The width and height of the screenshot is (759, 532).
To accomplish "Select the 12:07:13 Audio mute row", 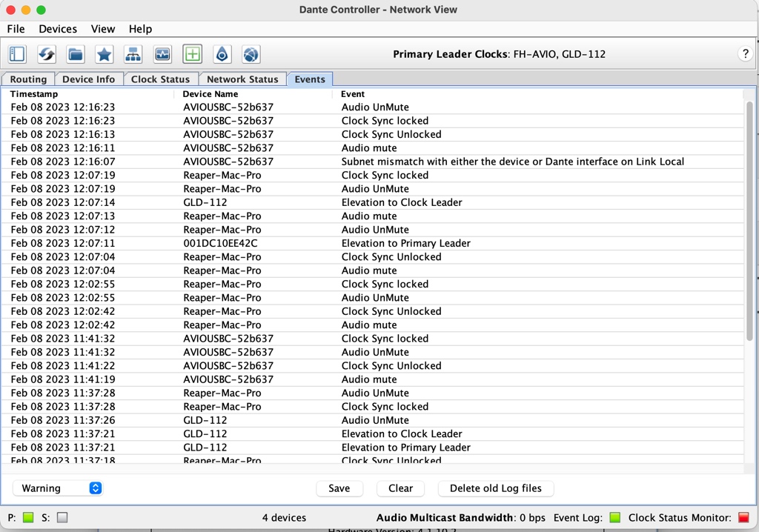I will click(372, 216).
